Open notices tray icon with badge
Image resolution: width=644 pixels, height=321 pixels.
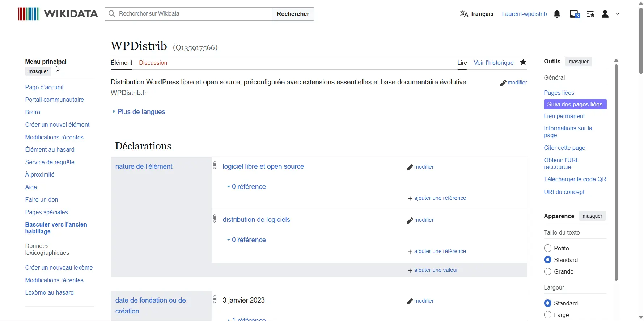coord(575,14)
